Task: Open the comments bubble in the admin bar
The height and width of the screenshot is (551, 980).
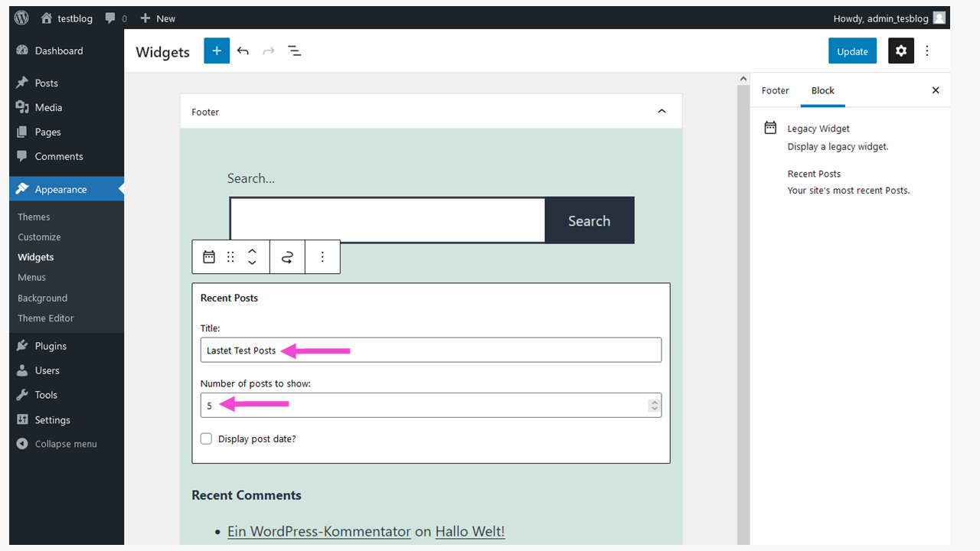Action: pyautogui.click(x=116, y=18)
